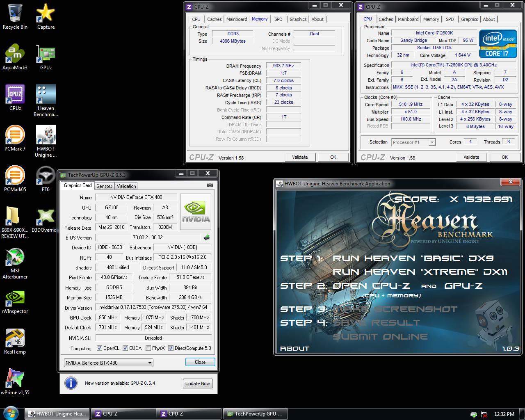Click the taskbar clock showing 12:32 PM

pos(504,414)
